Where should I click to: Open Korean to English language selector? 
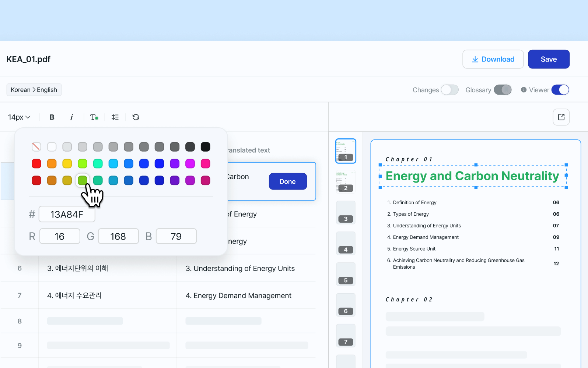coord(34,90)
